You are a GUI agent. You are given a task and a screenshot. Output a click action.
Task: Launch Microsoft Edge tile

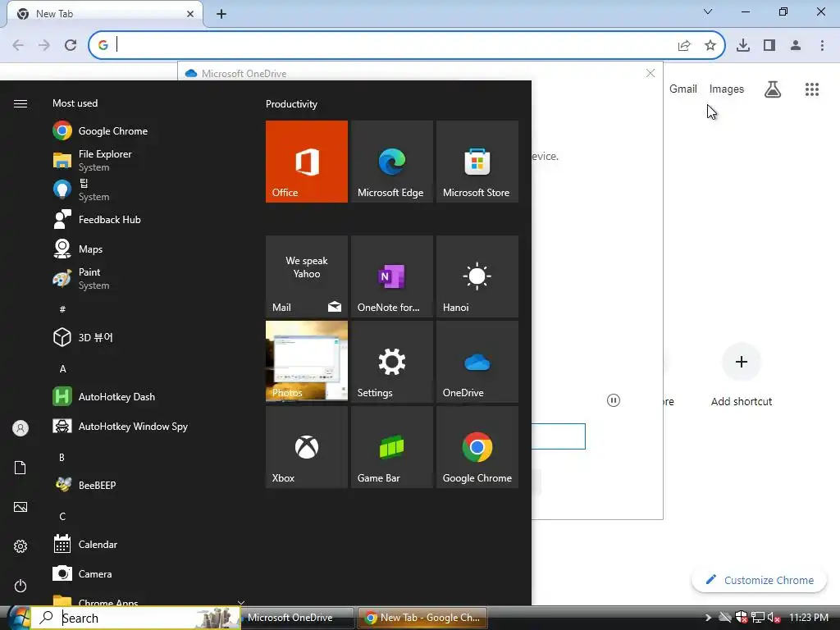point(391,162)
